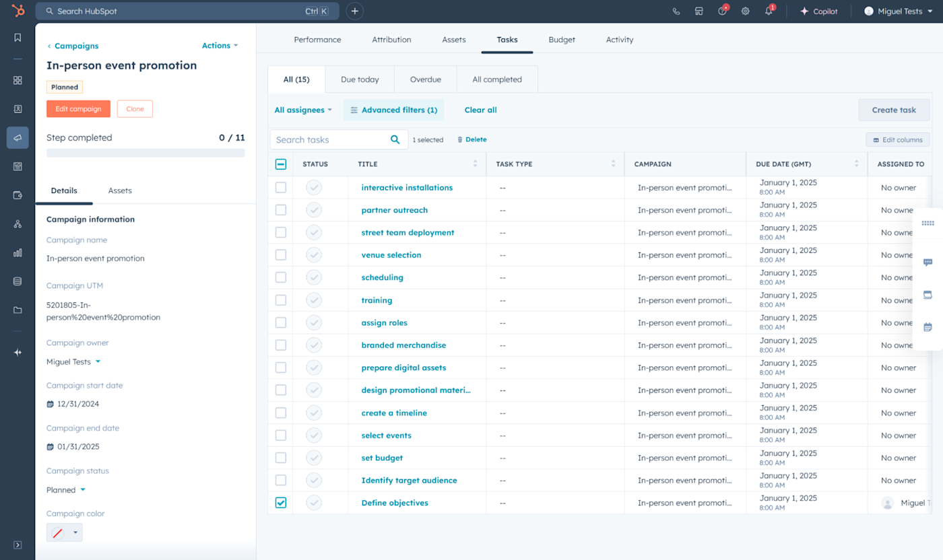Click the HubSpot sprocket logo
This screenshot has width=943, height=560.
coord(18,11)
